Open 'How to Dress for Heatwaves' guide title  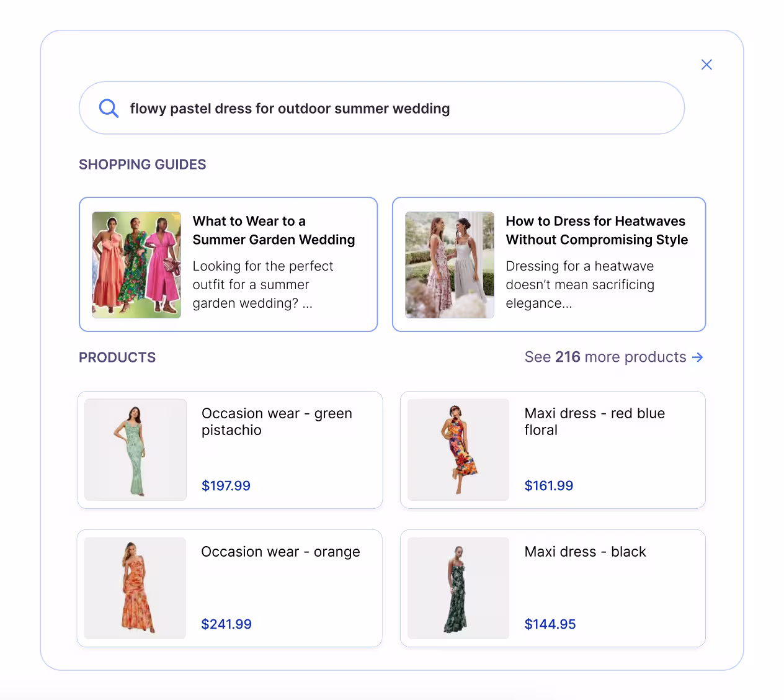(596, 230)
